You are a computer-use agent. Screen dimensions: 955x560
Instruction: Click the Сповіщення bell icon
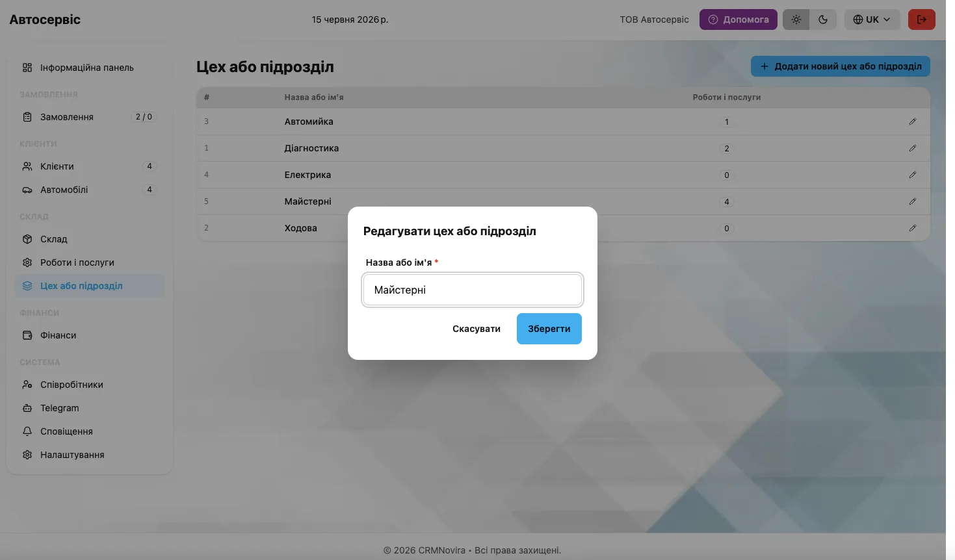[x=27, y=431]
